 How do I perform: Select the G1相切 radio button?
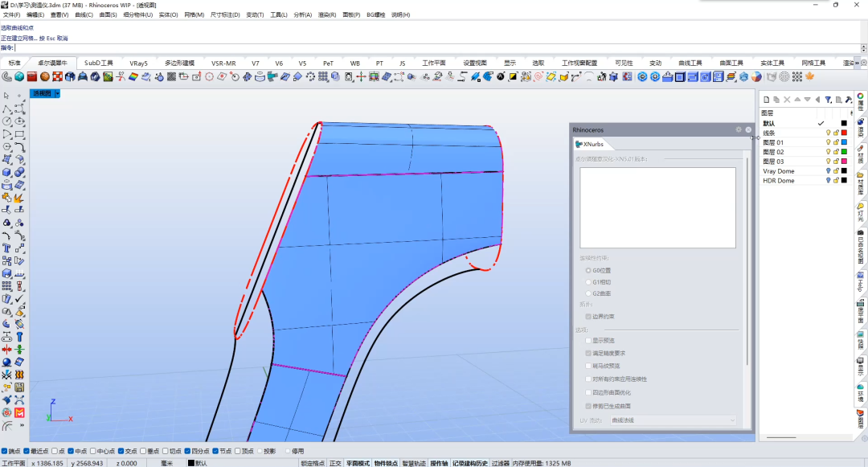(588, 282)
